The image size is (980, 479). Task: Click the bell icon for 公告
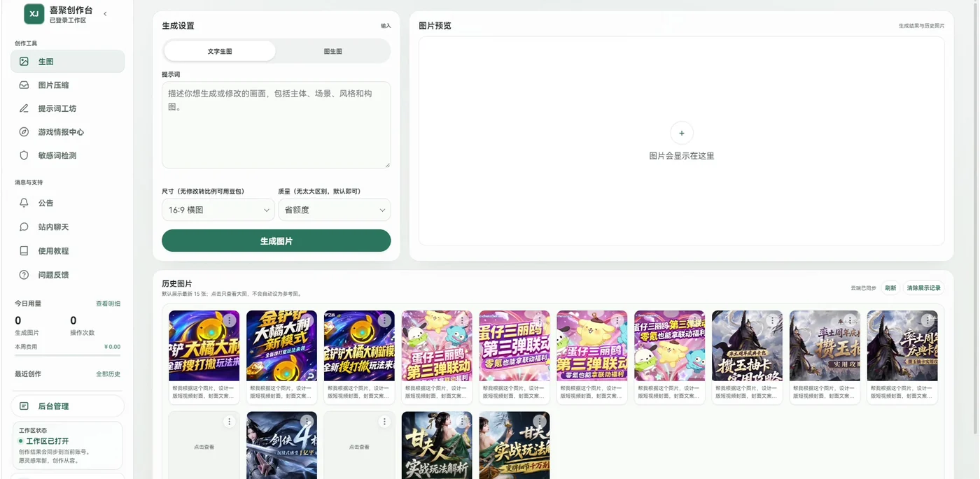pos(24,203)
